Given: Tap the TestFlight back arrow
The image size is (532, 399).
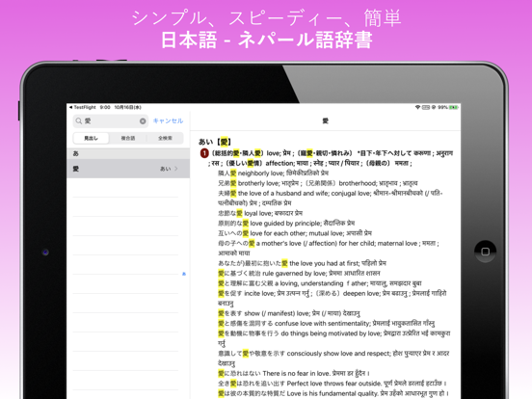Looking at the screenshot, I should click(x=70, y=107).
